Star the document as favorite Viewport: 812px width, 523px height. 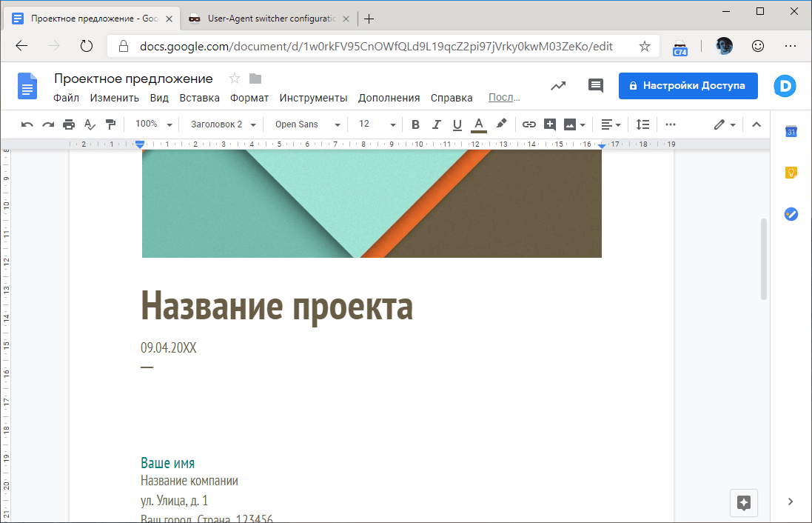[x=234, y=78]
